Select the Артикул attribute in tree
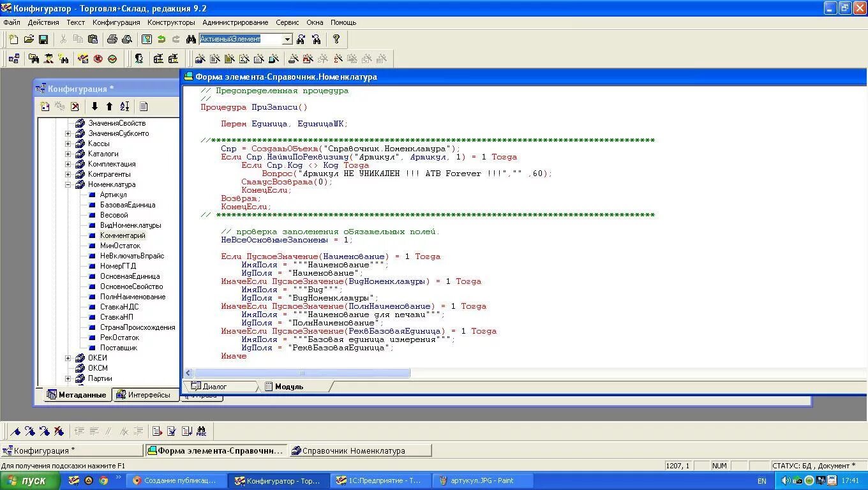This screenshot has width=868, height=490. point(114,195)
